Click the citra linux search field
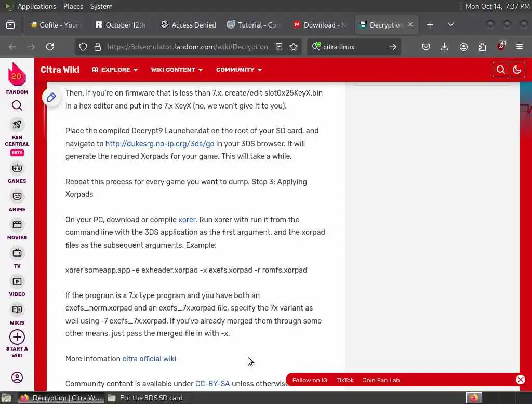Image resolution: width=532 pixels, height=404 pixels. pyautogui.click(x=353, y=47)
